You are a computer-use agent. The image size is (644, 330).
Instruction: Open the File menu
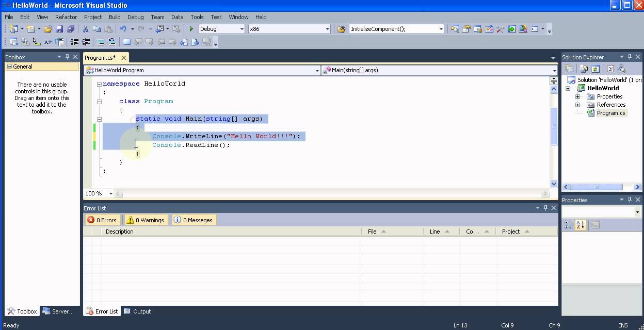pos(9,17)
